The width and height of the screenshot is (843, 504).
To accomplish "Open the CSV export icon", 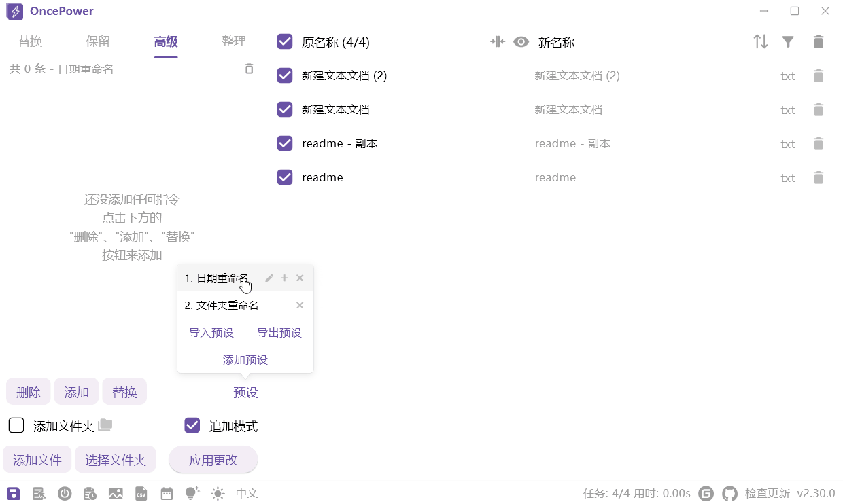I will pyautogui.click(x=141, y=493).
